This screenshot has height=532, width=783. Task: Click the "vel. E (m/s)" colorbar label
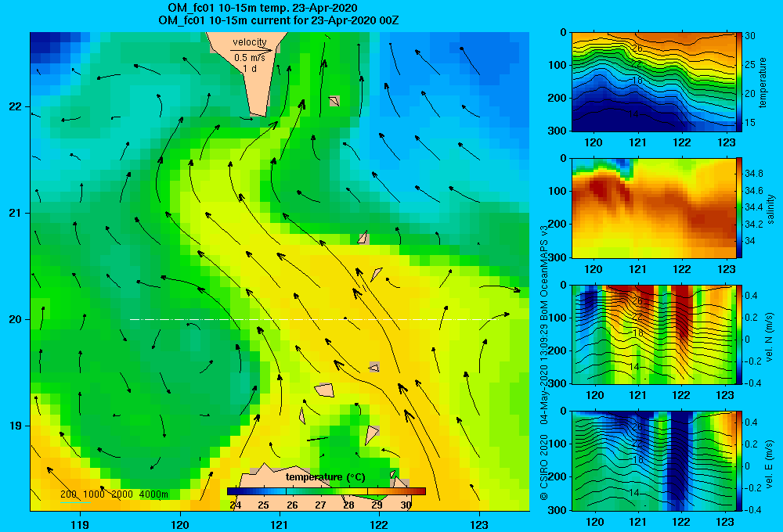(770, 463)
